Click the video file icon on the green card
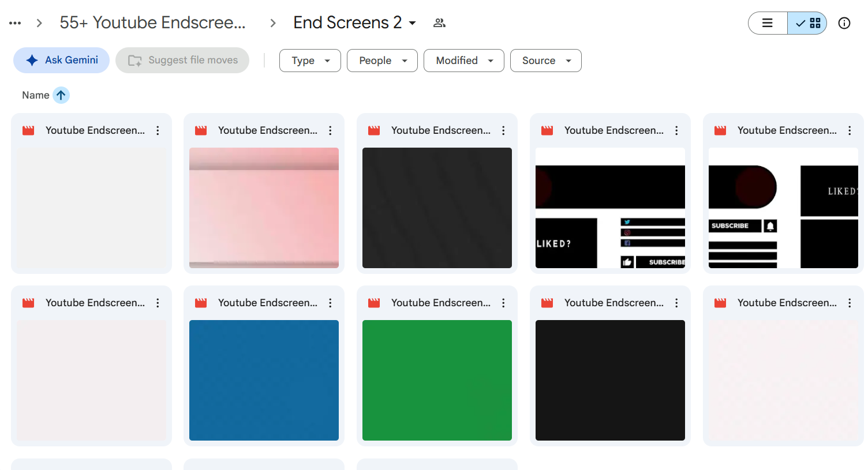 click(x=374, y=303)
